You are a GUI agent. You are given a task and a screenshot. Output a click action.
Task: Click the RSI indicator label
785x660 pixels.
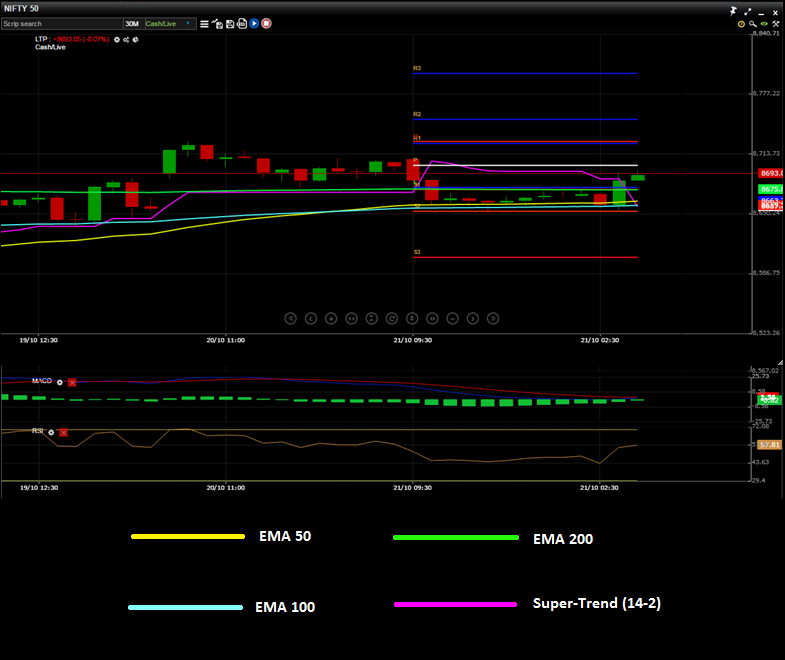click(x=38, y=431)
